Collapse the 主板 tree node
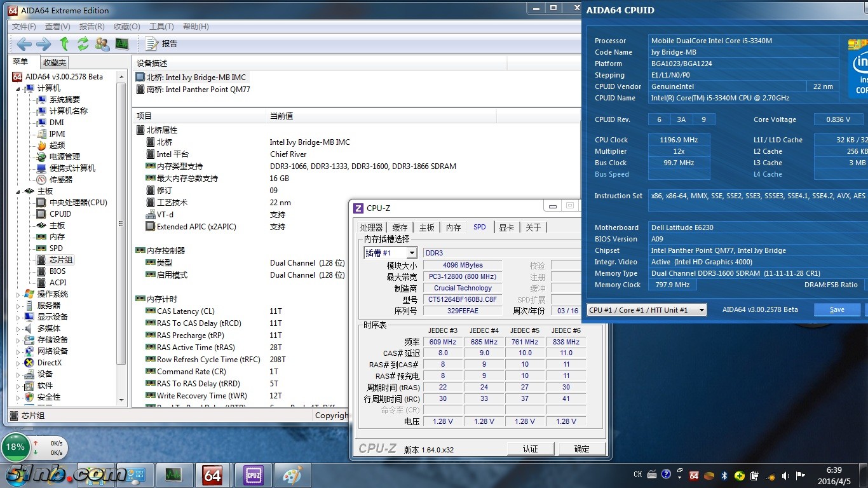The width and height of the screenshot is (868, 488). coord(18,191)
